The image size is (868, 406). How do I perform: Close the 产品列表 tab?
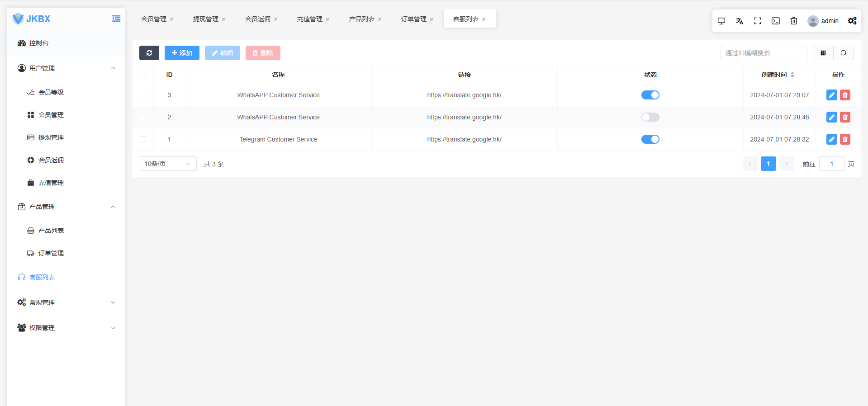(380, 19)
